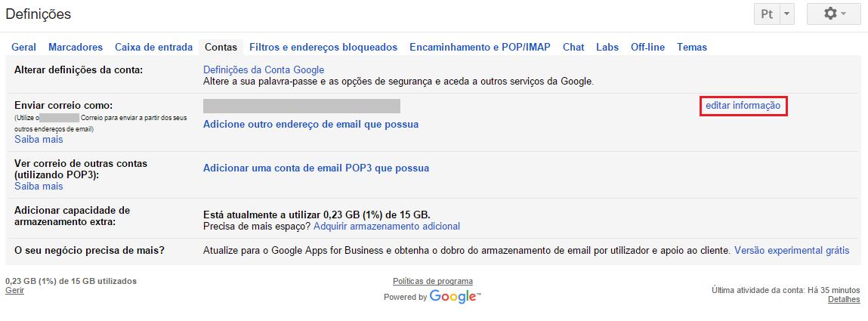Click Adicionar uma conta POP3 link
Screen dimensions: 868x321
(x=316, y=168)
